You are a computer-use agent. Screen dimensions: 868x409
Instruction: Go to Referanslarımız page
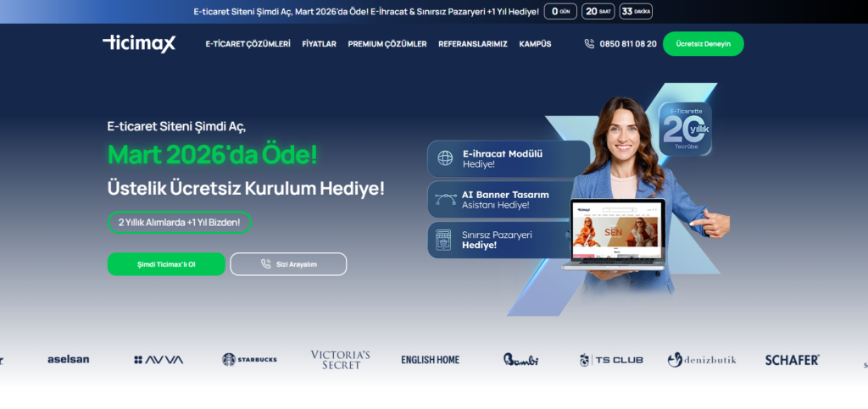coord(472,44)
